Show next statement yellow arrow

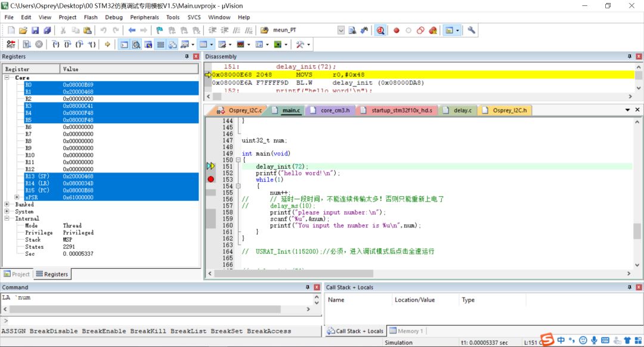(107, 44)
